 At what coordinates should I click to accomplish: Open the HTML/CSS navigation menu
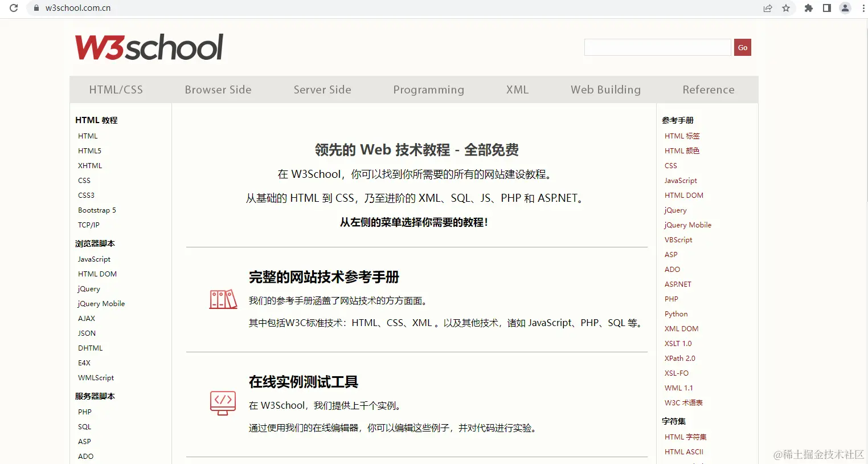pos(116,89)
